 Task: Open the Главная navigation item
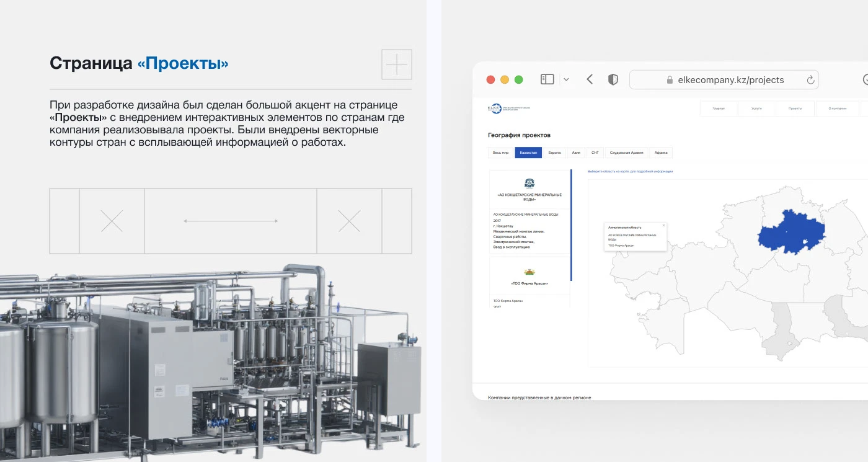(719, 109)
